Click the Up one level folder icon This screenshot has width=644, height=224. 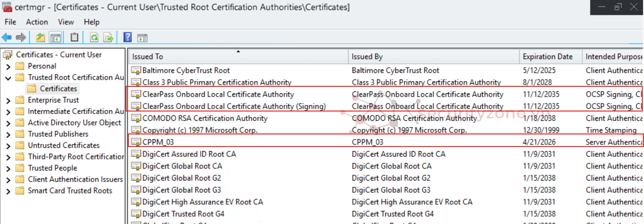coord(40,38)
